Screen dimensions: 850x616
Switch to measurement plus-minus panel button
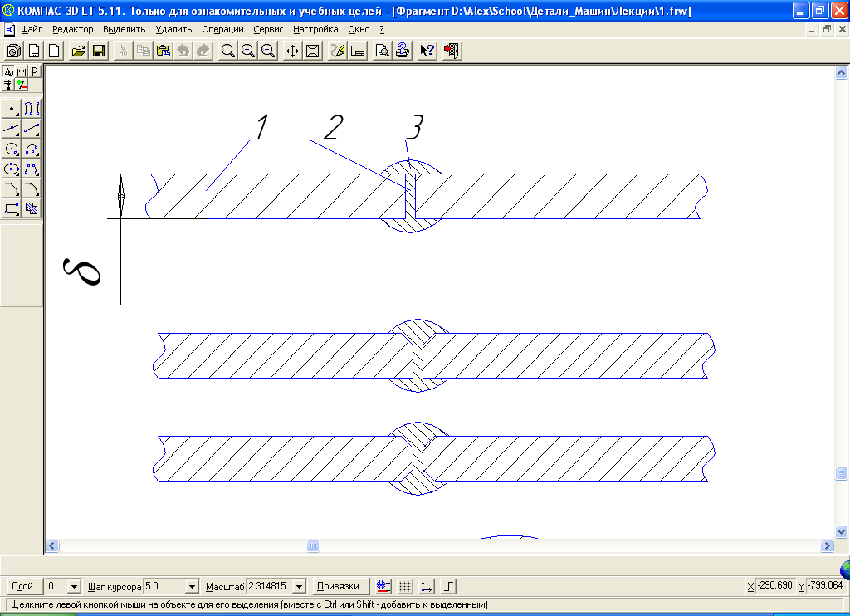pyautogui.click(x=22, y=85)
